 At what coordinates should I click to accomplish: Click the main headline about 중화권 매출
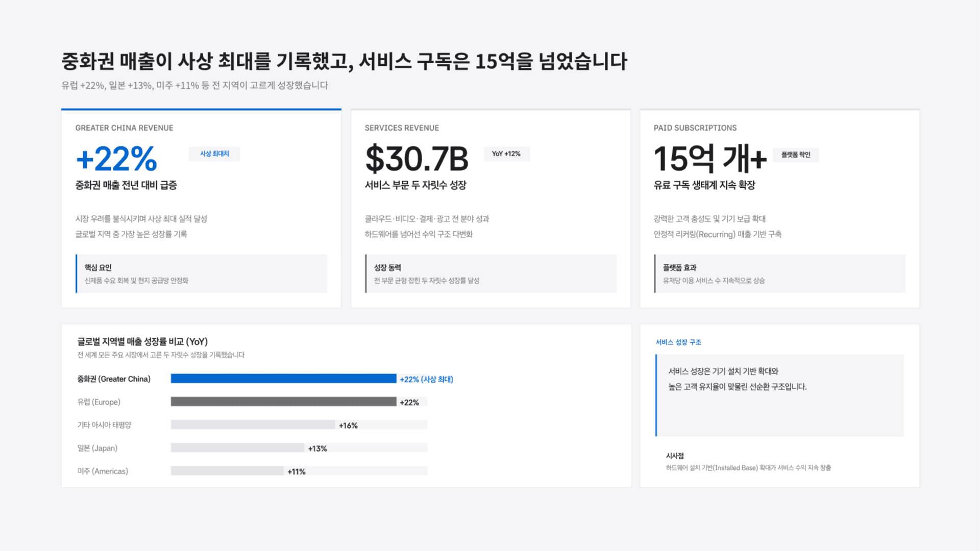pos(344,61)
